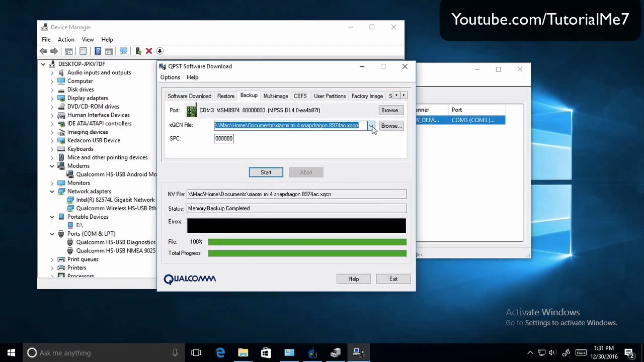Open the Action menu in Device Manager

coord(66,39)
